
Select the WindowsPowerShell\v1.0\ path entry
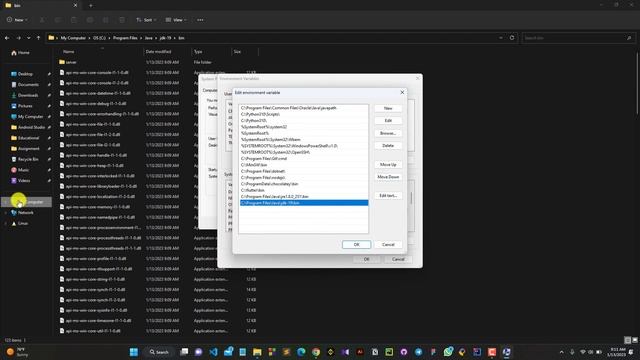[304, 146]
